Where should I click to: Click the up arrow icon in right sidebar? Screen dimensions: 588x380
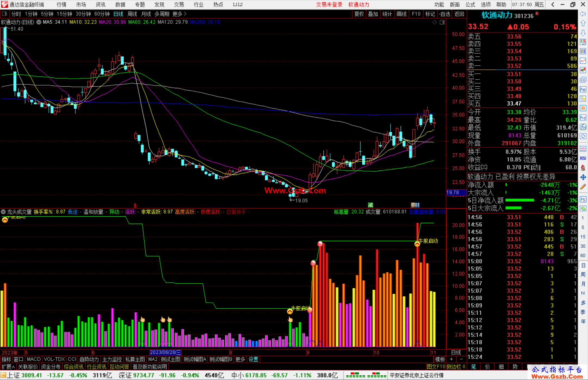coord(583,23)
